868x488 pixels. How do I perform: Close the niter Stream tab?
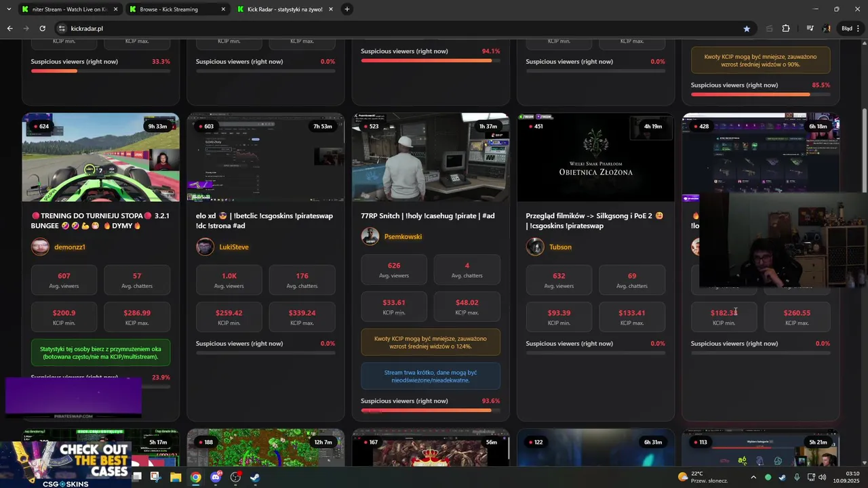115,9
